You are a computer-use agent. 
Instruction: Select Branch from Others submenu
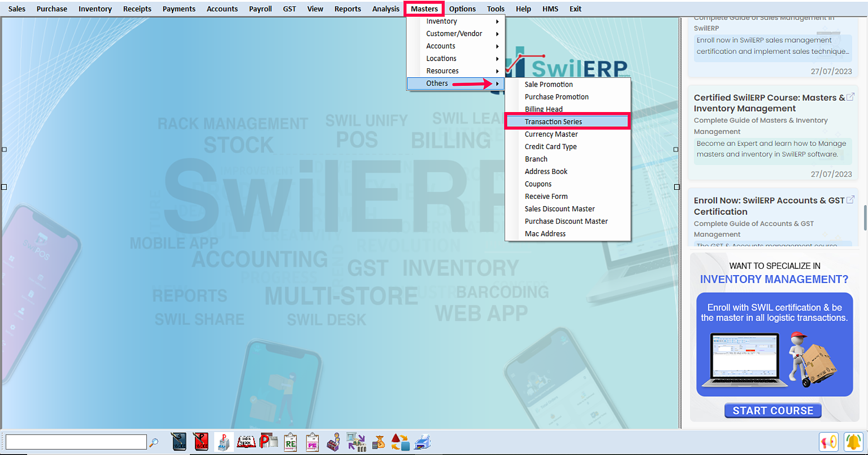click(x=568, y=159)
